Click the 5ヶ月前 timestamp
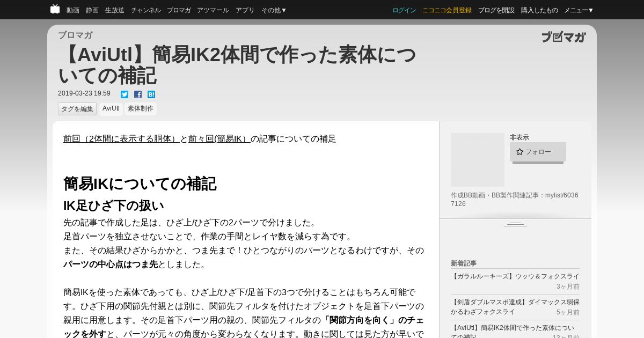This screenshot has height=338, width=644. 568,312
